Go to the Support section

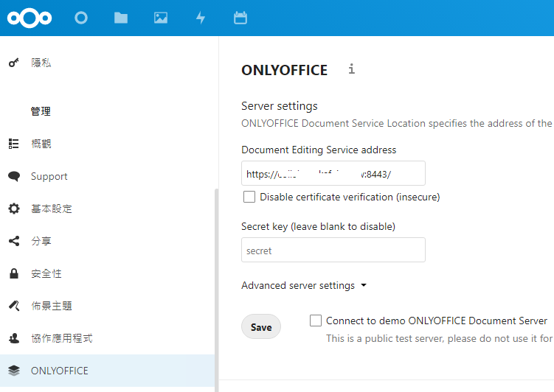click(x=108, y=176)
